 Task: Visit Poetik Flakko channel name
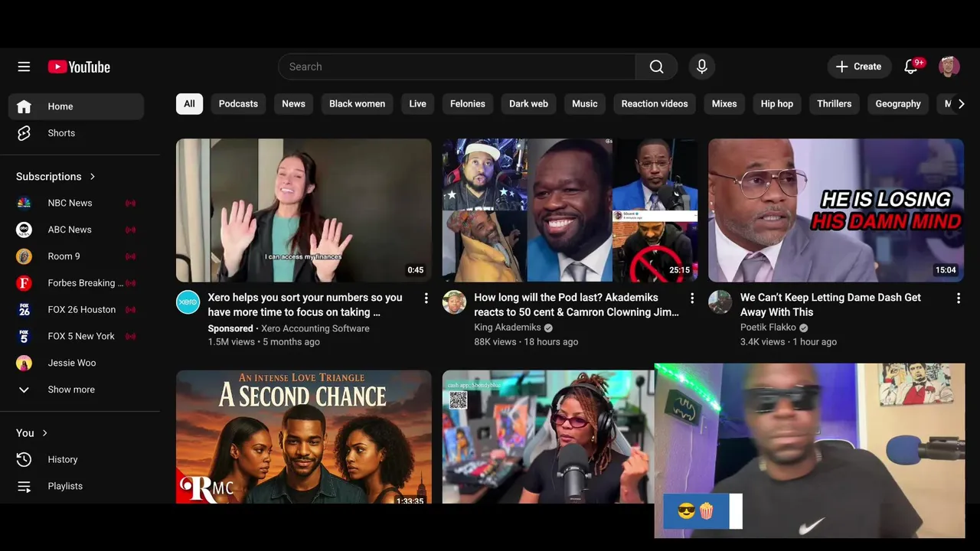[768, 328]
